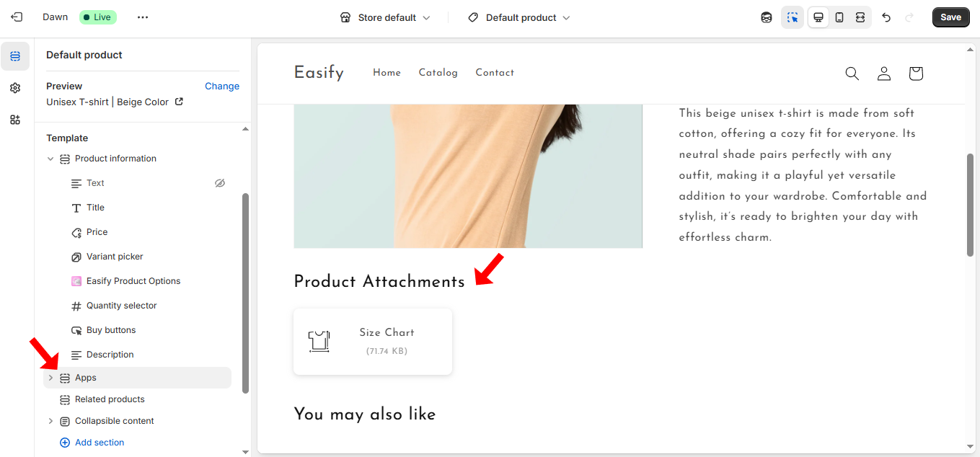Select the inspector element-selection tool
This screenshot has height=457, width=980.
pyautogui.click(x=793, y=17)
